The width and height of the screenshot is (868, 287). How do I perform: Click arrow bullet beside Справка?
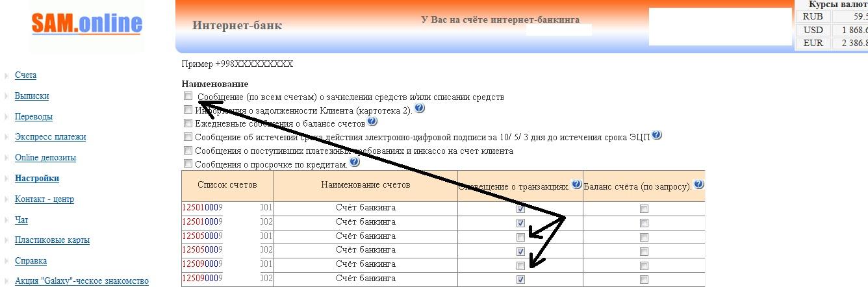click(7, 261)
